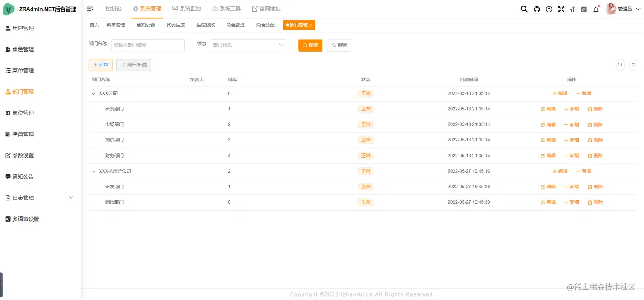Switch to 菜单管理 tab
This screenshot has width=644, height=300.
[116, 25]
